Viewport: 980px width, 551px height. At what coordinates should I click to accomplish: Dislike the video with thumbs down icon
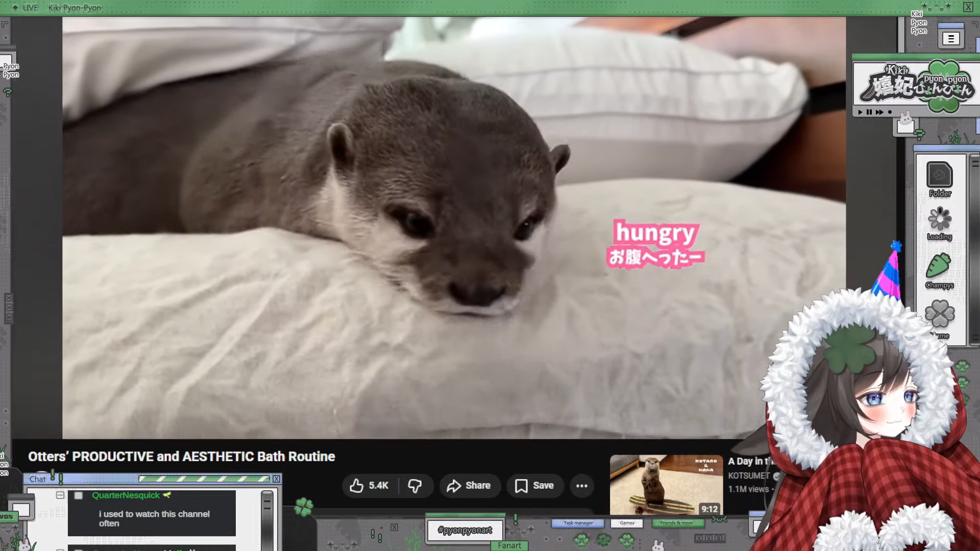(x=414, y=486)
